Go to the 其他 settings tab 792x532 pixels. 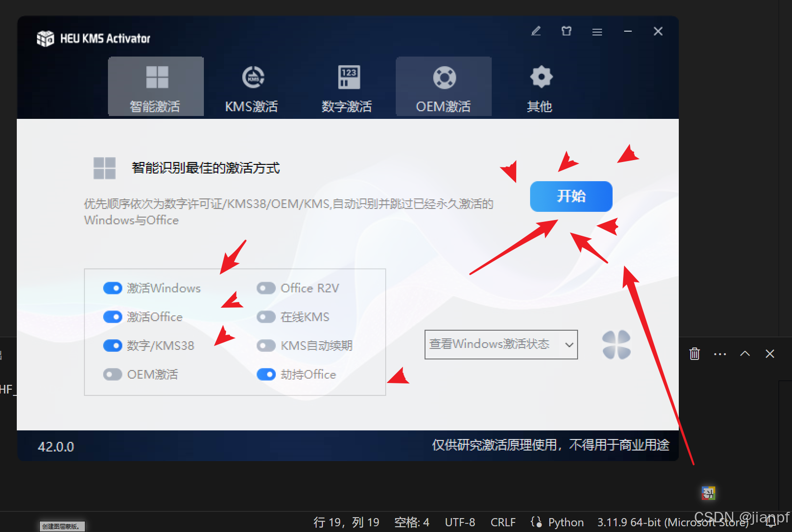click(x=540, y=87)
